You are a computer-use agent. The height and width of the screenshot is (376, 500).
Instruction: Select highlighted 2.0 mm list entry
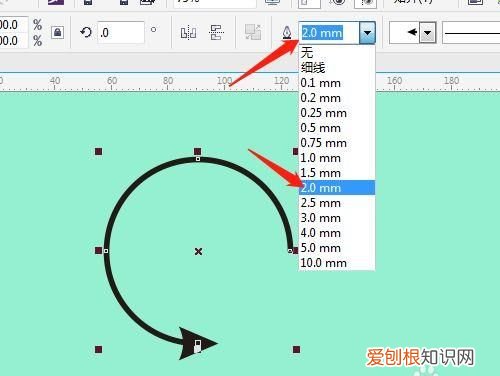tap(337, 188)
